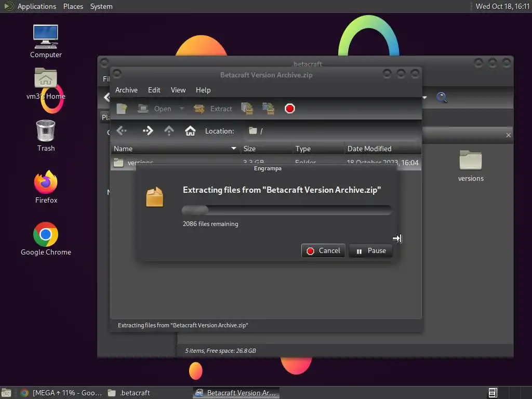Click the clock showing Wed Oct 18, 16:11
Viewport: 532px width, 399px height.
(502, 6)
